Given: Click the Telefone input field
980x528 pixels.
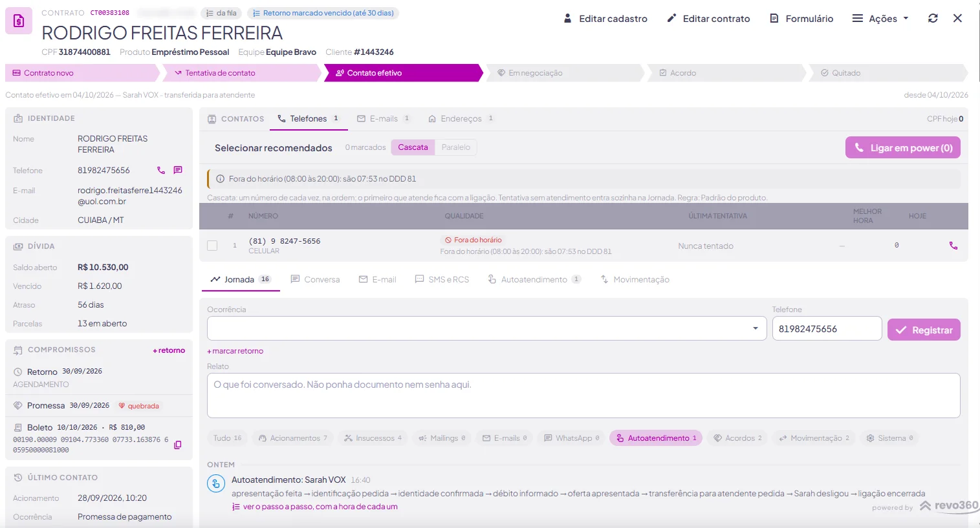Looking at the screenshot, I should (x=827, y=328).
